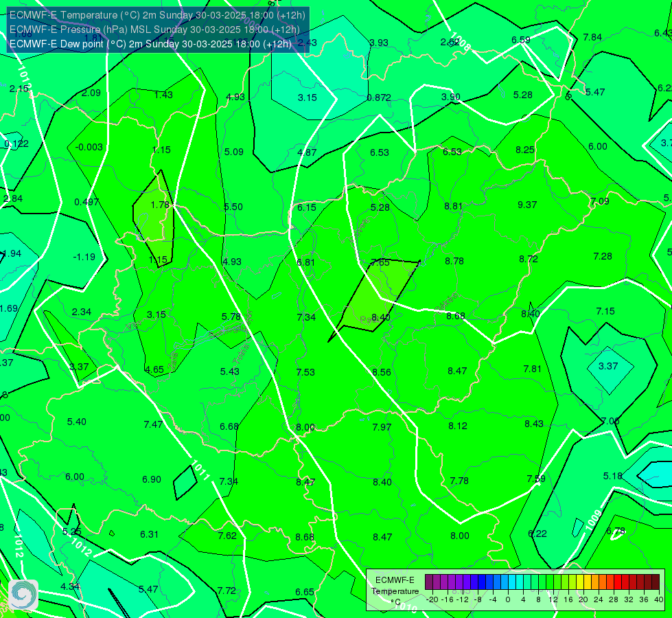Click the 0.497 temperature value
672x618 pixels.
coord(86,202)
